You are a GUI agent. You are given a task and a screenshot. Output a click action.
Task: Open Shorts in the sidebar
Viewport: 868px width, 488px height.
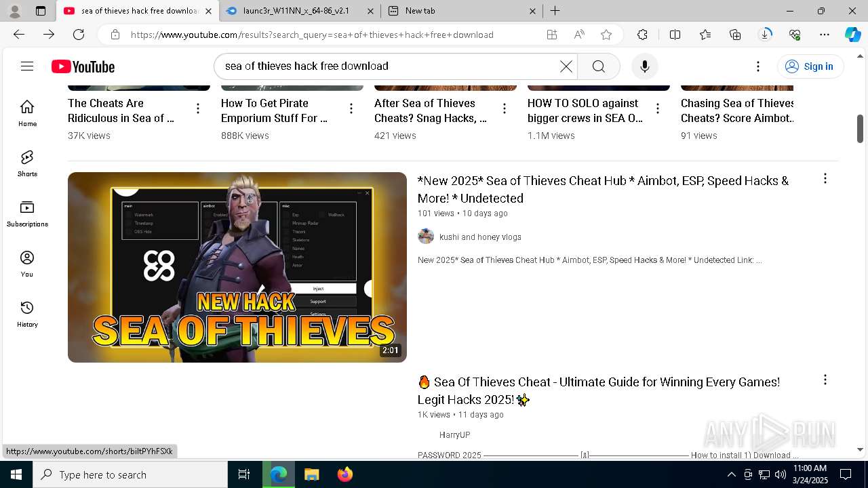point(27,163)
